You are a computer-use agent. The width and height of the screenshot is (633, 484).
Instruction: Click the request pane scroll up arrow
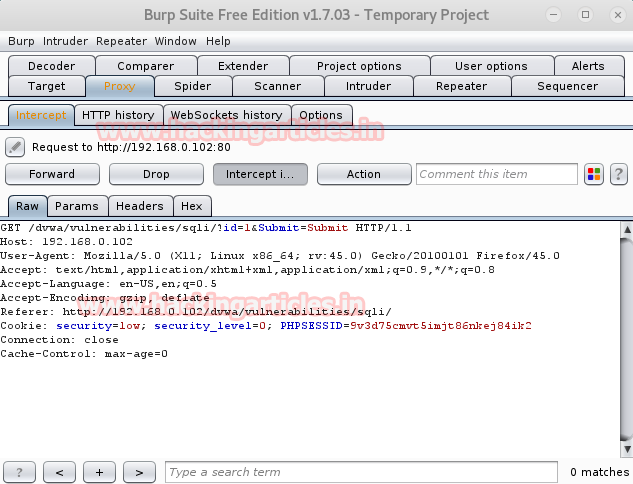[x=627, y=230]
